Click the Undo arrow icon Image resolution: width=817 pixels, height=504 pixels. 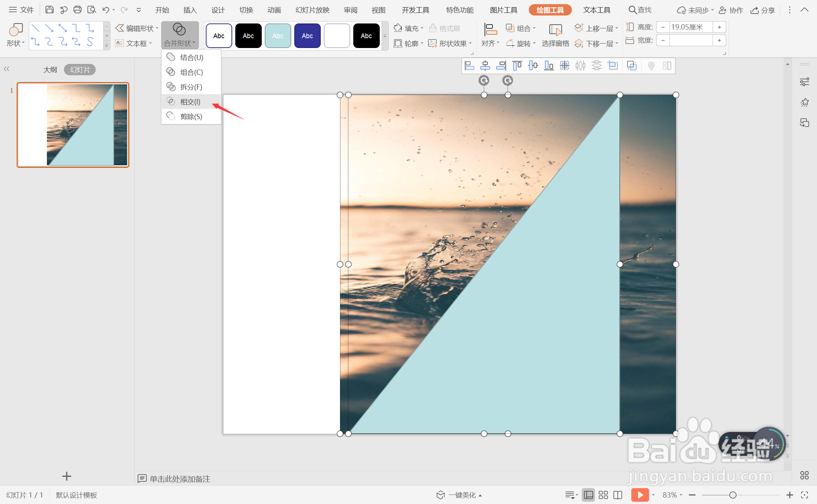point(106,10)
